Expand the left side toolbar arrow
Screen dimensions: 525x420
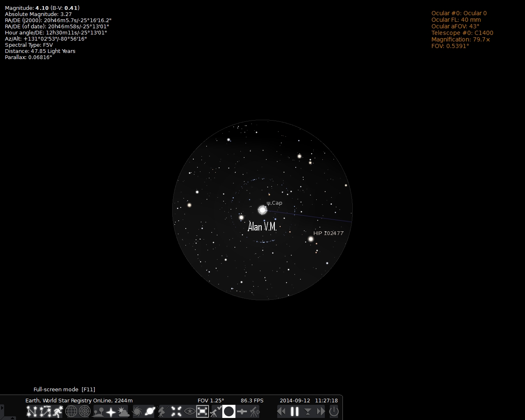2,409
